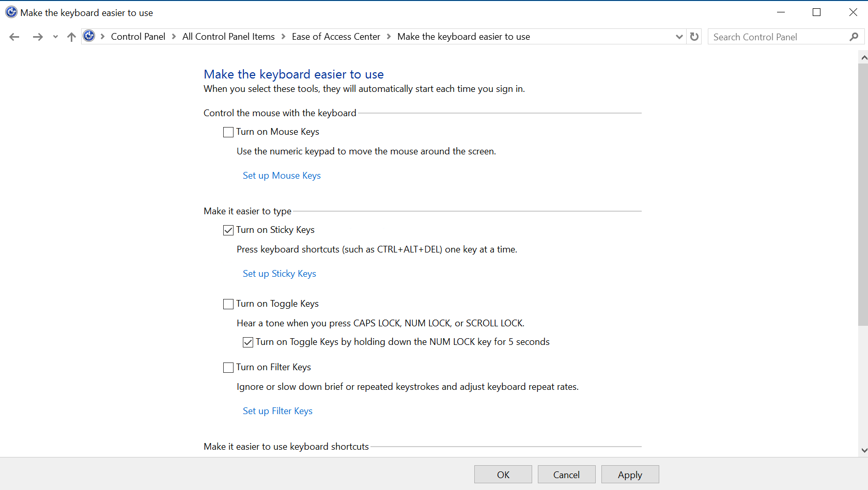The height and width of the screenshot is (490, 868).
Task: Open recent locations dropdown arrow
Action: tap(55, 37)
